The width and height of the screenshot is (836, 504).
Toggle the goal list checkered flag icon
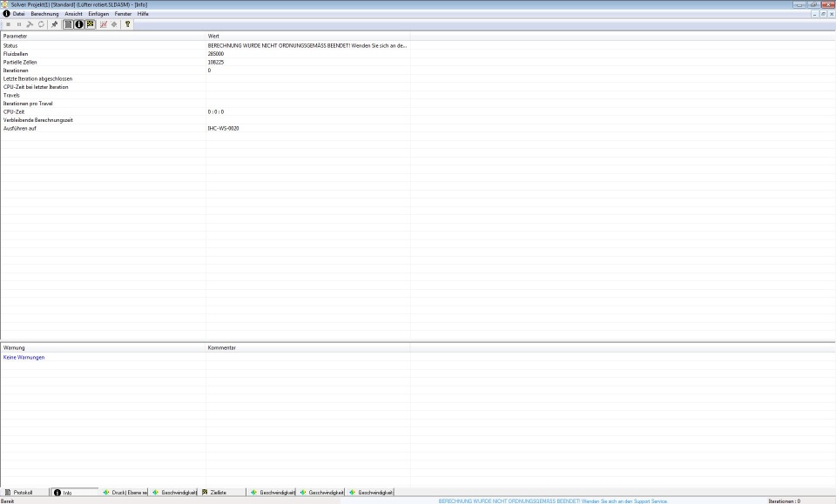(90, 24)
